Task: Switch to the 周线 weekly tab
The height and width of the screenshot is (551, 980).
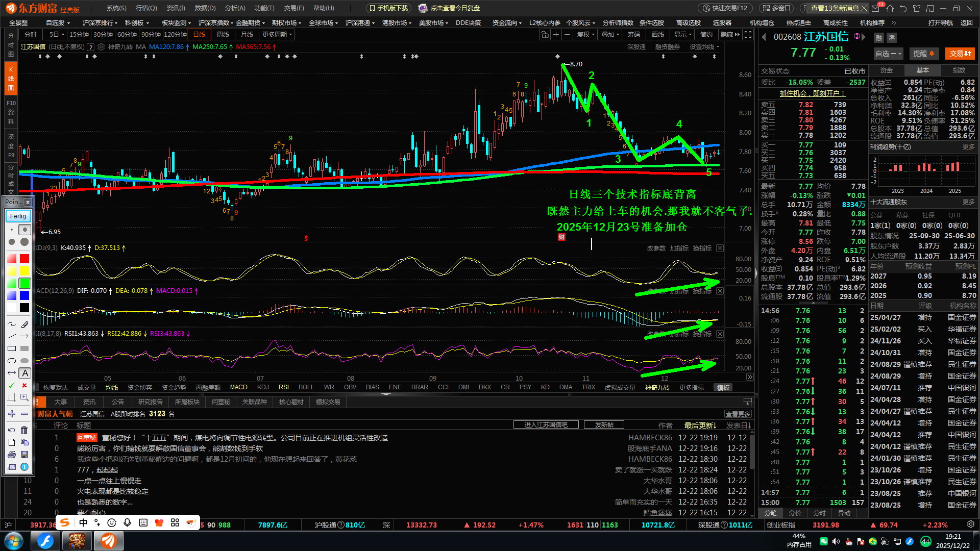Action: 223,35
